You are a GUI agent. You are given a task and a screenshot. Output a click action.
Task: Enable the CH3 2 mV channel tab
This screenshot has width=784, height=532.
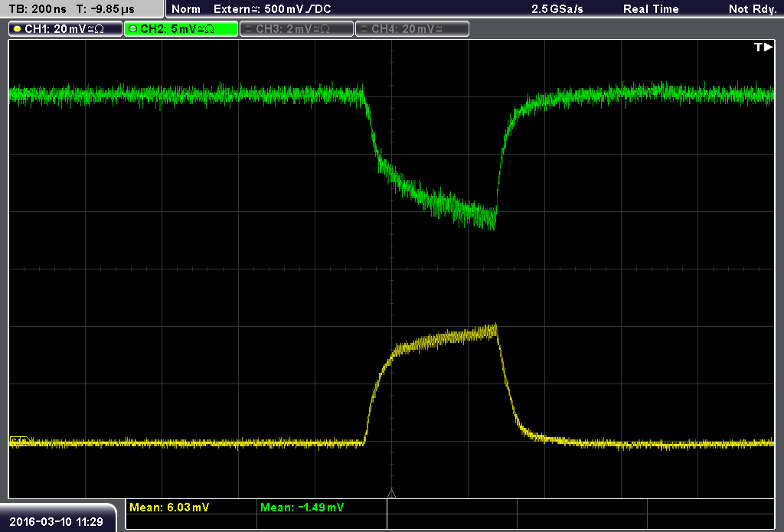click(x=296, y=29)
